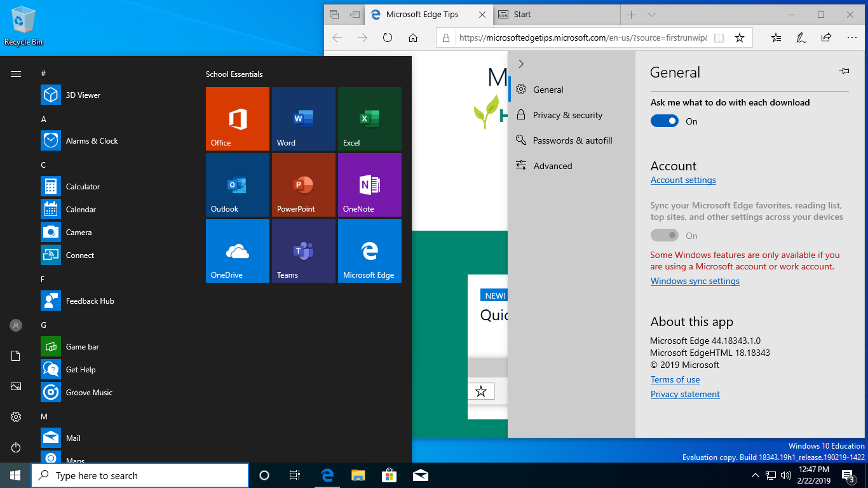The image size is (868, 488).
Task: Open Settings gear in Start sidebar
Action: pos(16,417)
